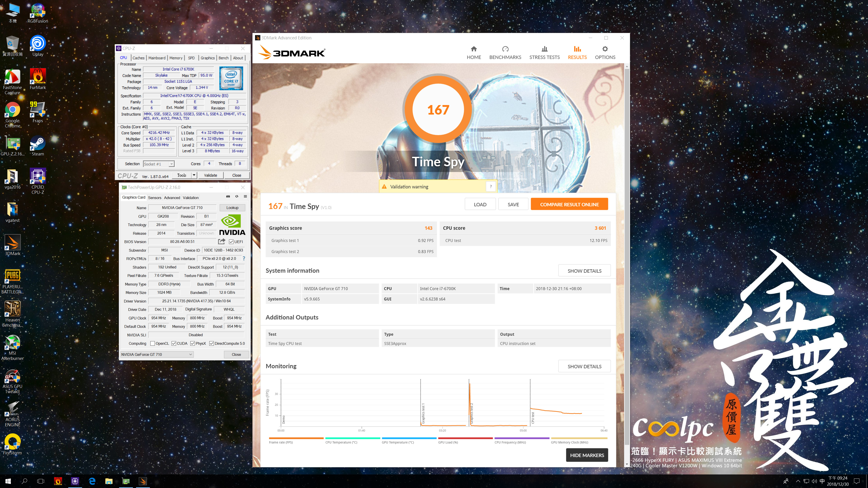The image size is (868, 488).
Task: Click the GPU Load (%) red legend bar
Action: 465,438
